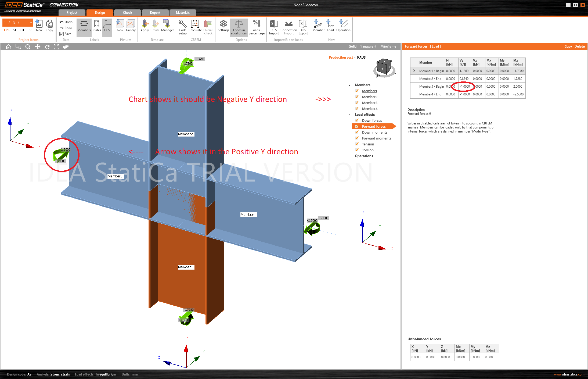Uncheck the Member1 checkbox
The height and width of the screenshot is (379, 588).
tap(357, 91)
